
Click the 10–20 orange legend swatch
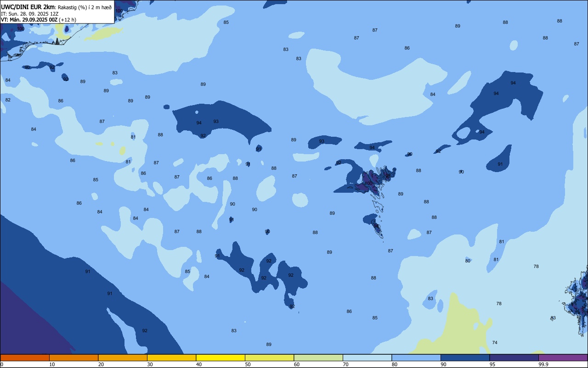click(x=73, y=357)
